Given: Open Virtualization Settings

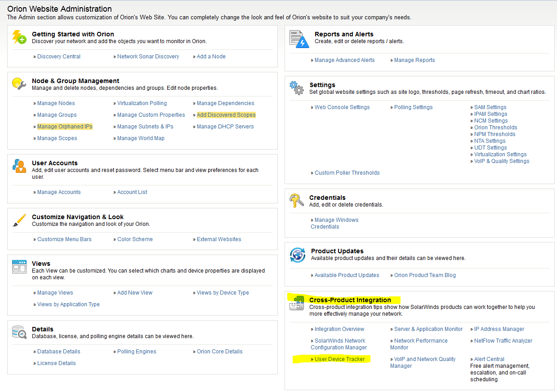Looking at the screenshot, I should [x=500, y=154].
